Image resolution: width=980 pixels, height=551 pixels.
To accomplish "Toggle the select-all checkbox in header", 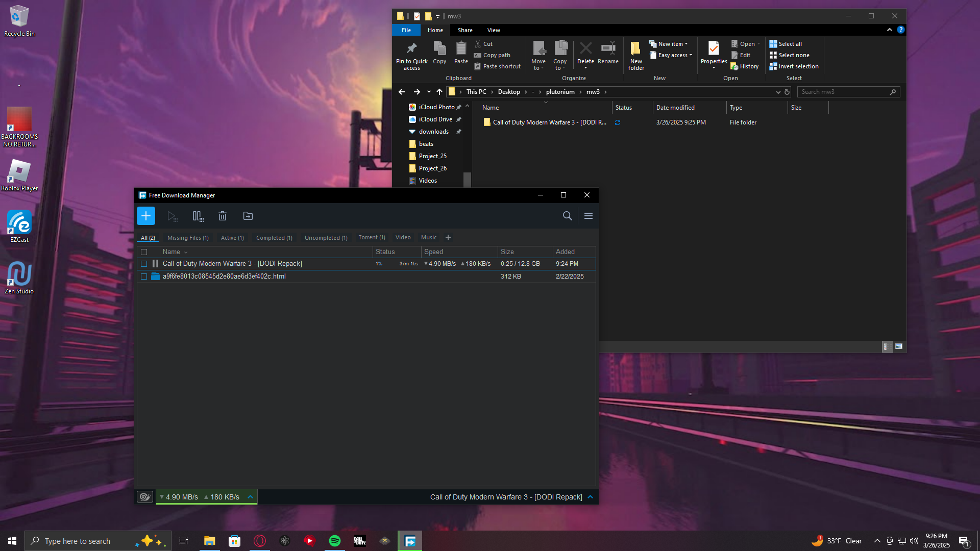I will [x=144, y=252].
